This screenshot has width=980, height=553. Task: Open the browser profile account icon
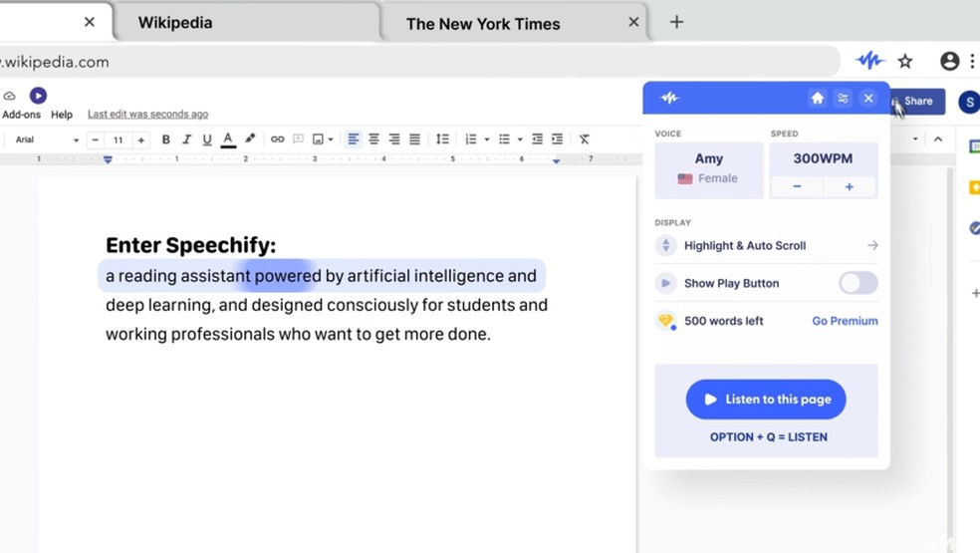[x=949, y=61]
